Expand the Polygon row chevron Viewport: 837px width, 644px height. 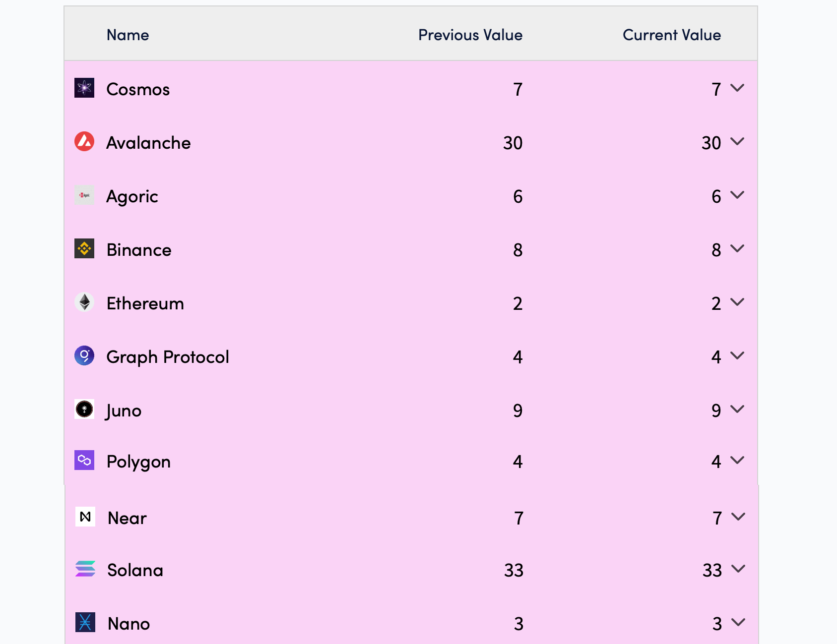coord(737,461)
